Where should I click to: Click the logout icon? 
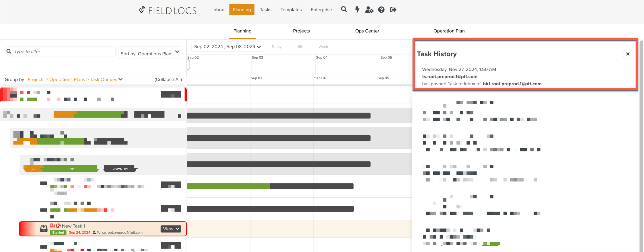[393, 10]
